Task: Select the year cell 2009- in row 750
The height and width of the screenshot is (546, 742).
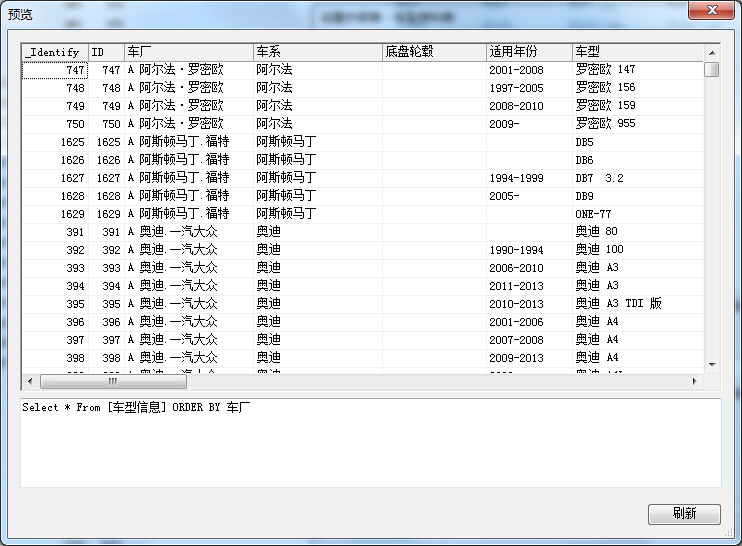Action: coord(530,124)
